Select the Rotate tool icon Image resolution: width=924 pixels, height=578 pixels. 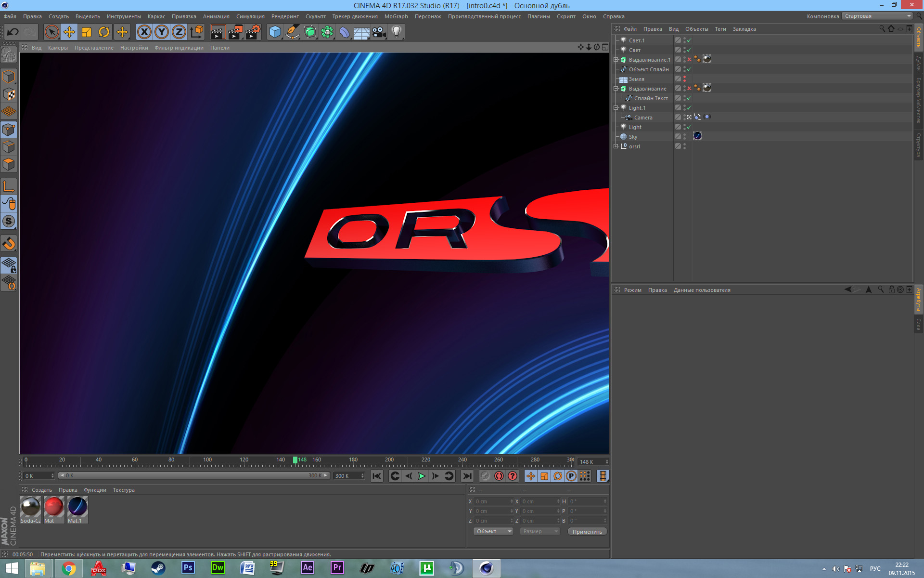(104, 32)
